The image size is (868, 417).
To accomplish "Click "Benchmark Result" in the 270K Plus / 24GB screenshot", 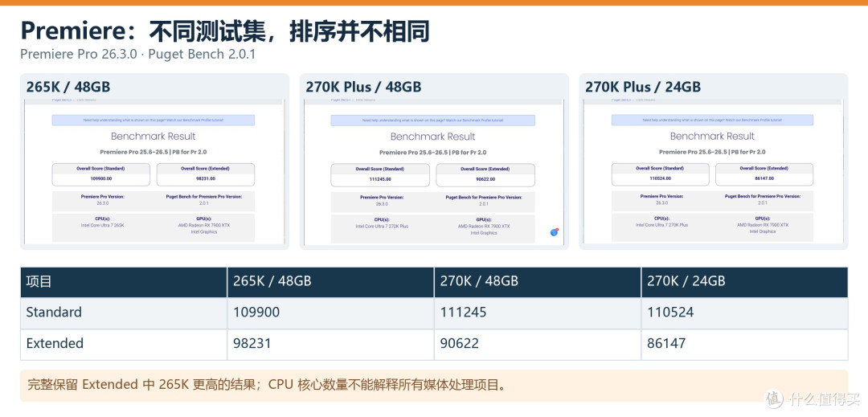I will 712,136.
